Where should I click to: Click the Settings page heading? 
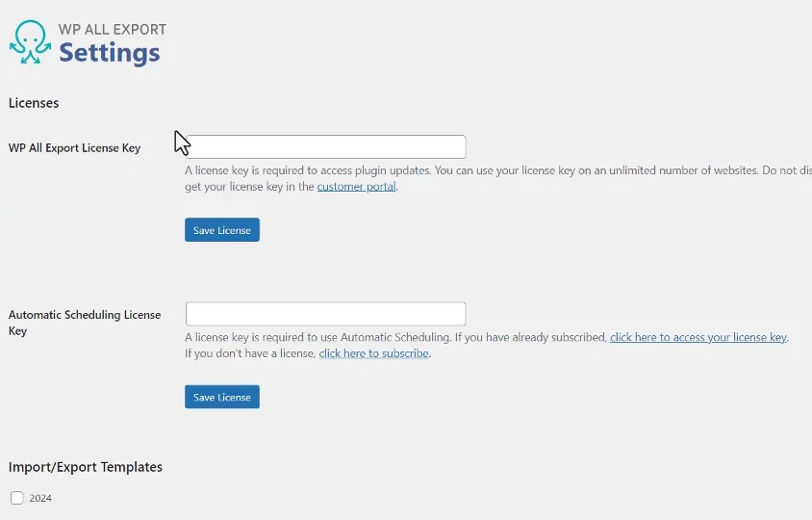click(109, 52)
